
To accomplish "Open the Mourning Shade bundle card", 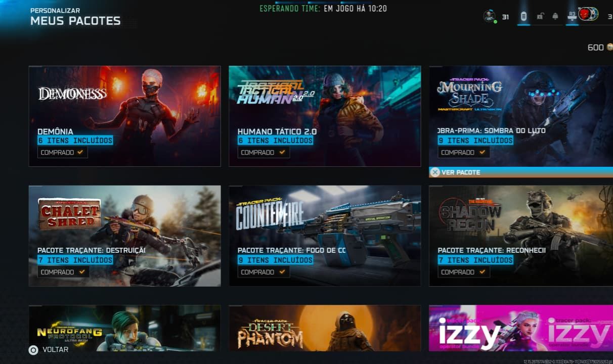I will pyautogui.click(x=521, y=116).
